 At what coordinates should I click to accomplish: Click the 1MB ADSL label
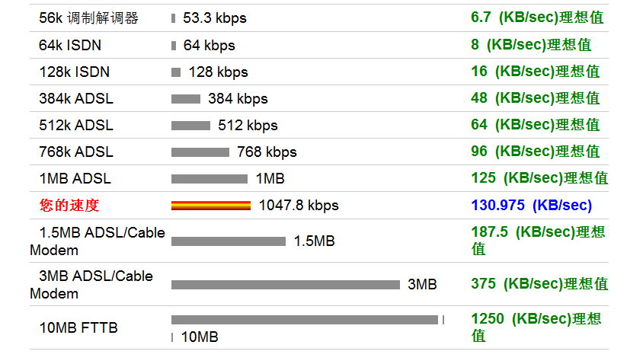pyautogui.click(x=75, y=179)
